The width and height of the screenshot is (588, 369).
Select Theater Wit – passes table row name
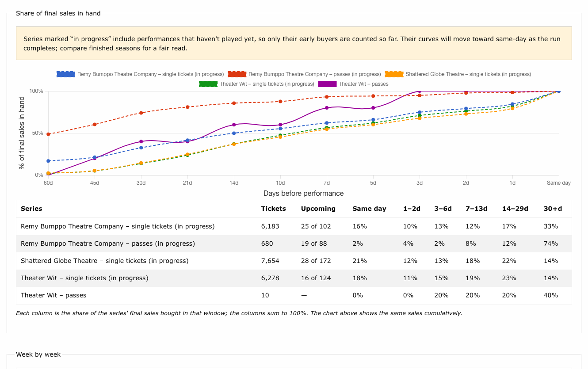pyautogui.click(x=53, y=295)
